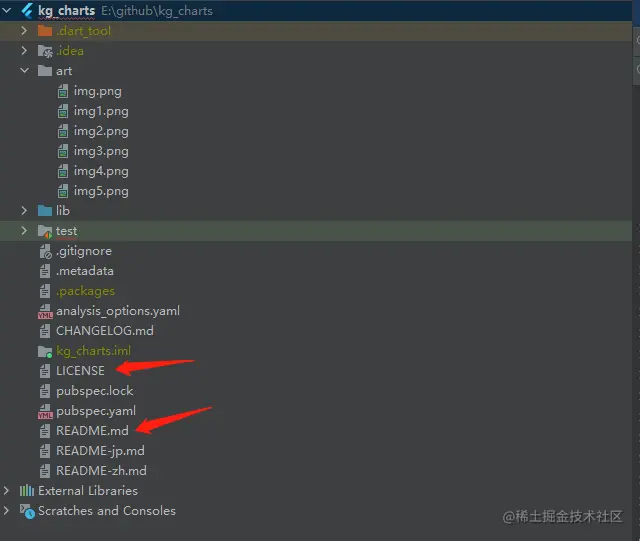
Task: Select the kg_charts project name
Action: click(67, 11)
